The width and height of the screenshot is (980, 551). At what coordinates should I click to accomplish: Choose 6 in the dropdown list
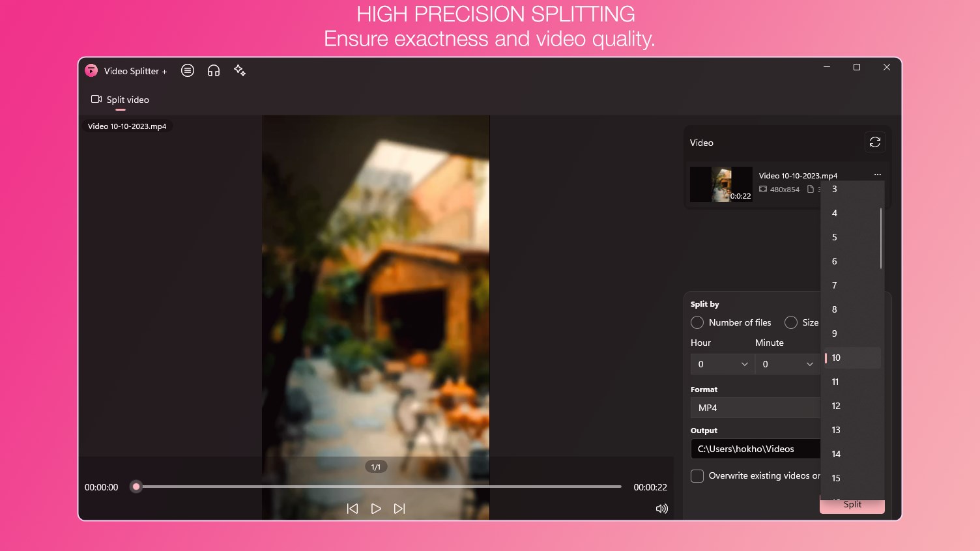click(x=852, y=261)
